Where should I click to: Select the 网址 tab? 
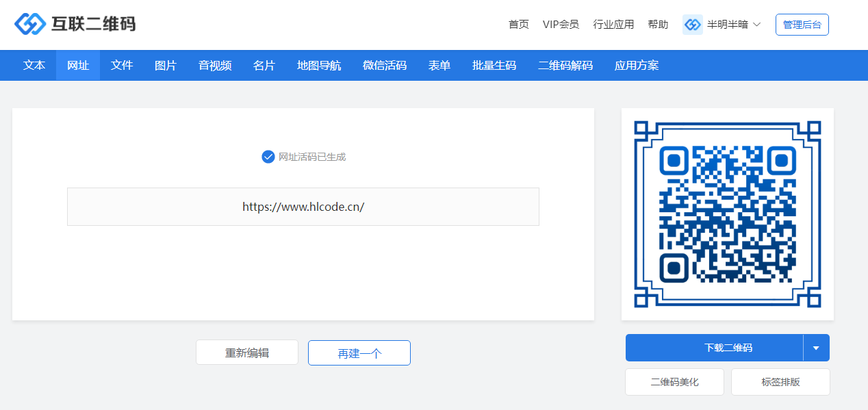[78, 66]
